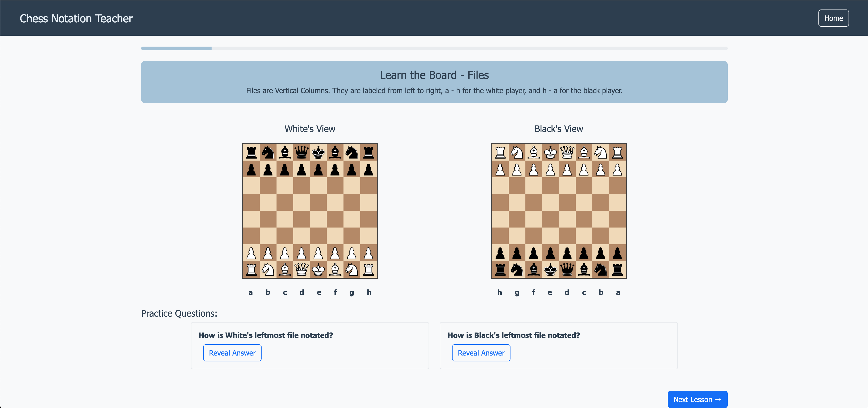
Task: Reveal answer for White's leftmost file
Action: [232, 353]
